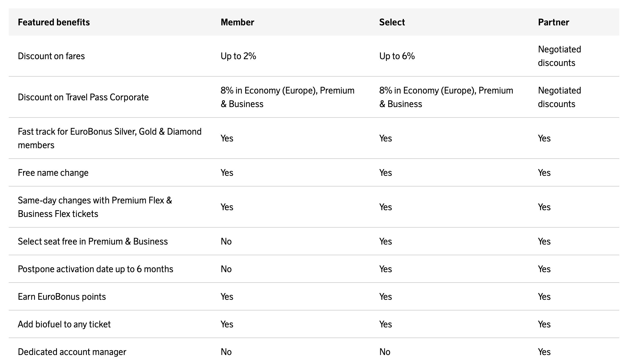The height and width of the screenshot is (364, 628).
Task: Click Select seat free in Premium & Business
Action: (93, 241)
